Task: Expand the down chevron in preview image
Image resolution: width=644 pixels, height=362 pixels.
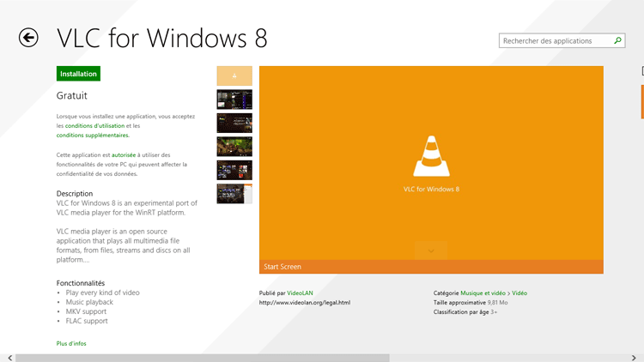Action: [431, 250]
